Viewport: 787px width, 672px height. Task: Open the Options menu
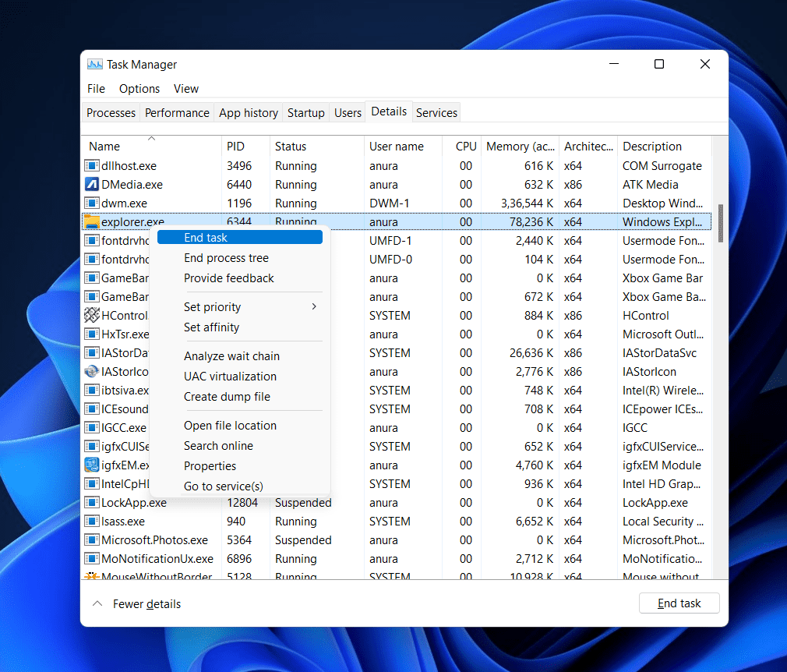[x=139, y=89]
